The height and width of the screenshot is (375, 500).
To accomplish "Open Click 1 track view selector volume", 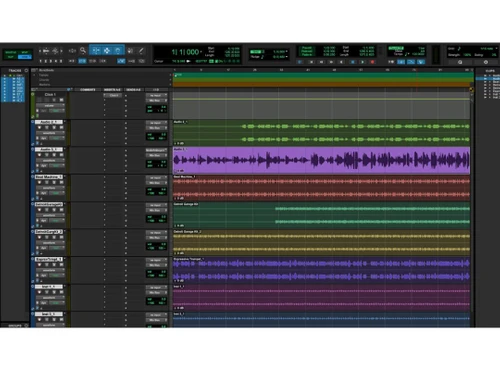I will pos(50,105).
